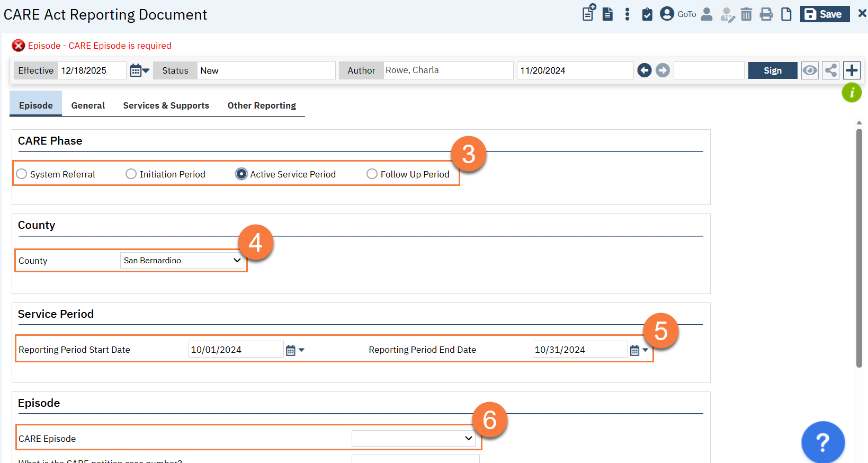Open the three-dot more options menu

(x=627, y=14)
